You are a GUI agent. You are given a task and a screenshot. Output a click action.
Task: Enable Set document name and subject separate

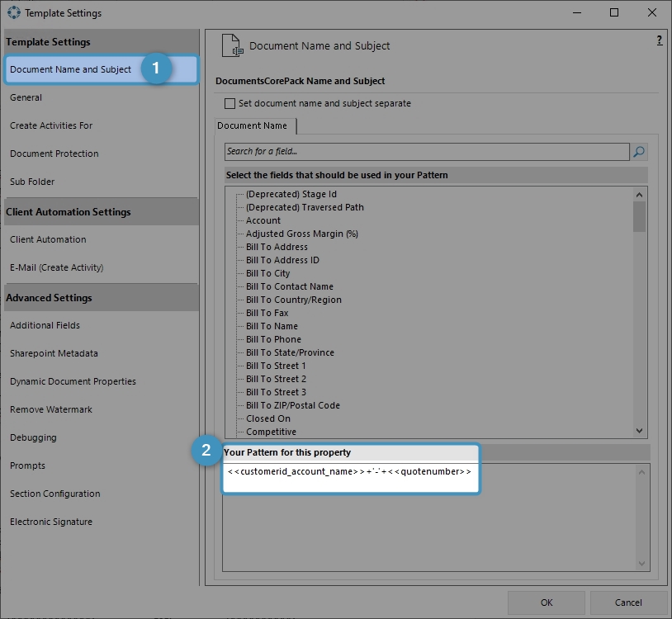pyautogui.click(x=230, y=104)
